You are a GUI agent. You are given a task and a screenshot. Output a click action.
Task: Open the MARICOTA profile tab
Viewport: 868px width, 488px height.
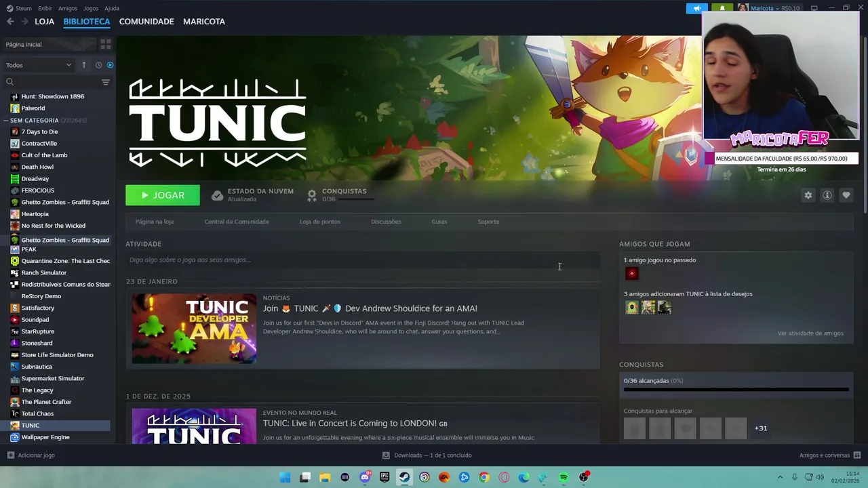[204, 22]
